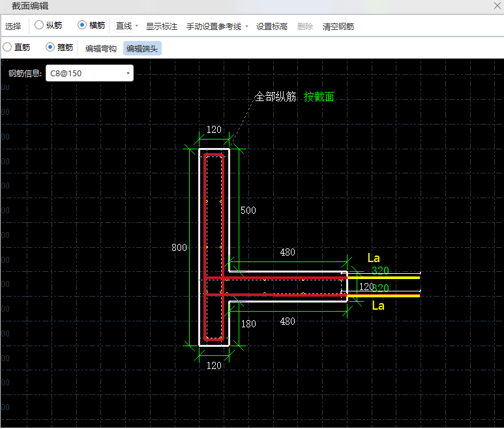Click the upper green 320 value

click(380, 271)
